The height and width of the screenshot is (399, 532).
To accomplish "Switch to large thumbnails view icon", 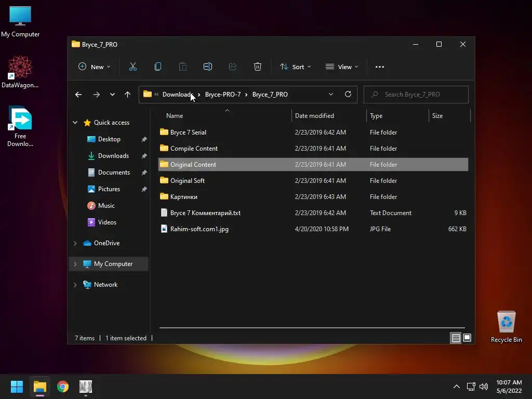I will click(467, 338).
